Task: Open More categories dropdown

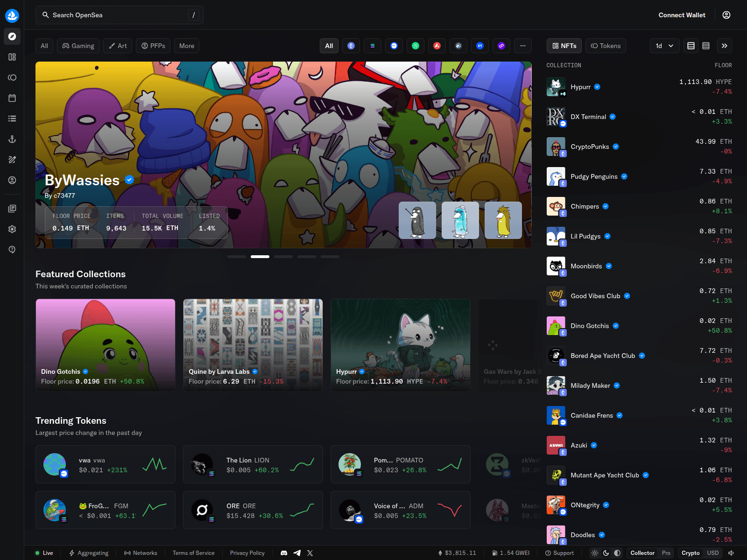Action: coord(187,46)
